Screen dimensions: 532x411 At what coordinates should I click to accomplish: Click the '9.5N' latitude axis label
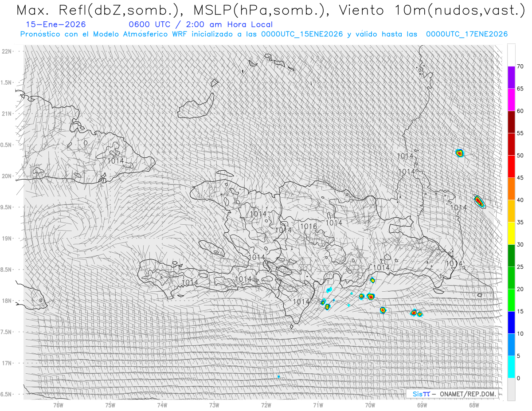(x=6, y=207)
